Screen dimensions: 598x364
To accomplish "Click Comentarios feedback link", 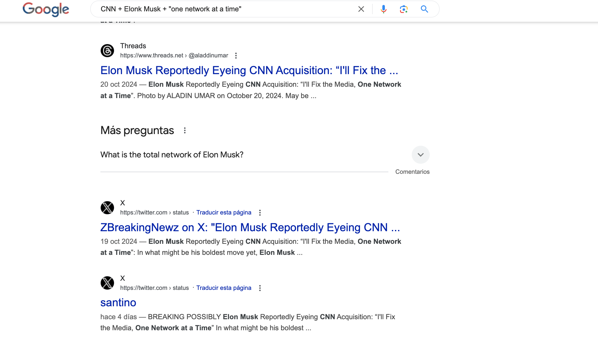I will 412,172.
